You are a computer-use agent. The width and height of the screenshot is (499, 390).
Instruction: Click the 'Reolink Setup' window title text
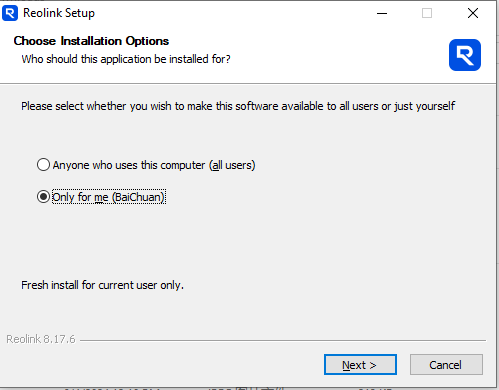click(59, 13)
